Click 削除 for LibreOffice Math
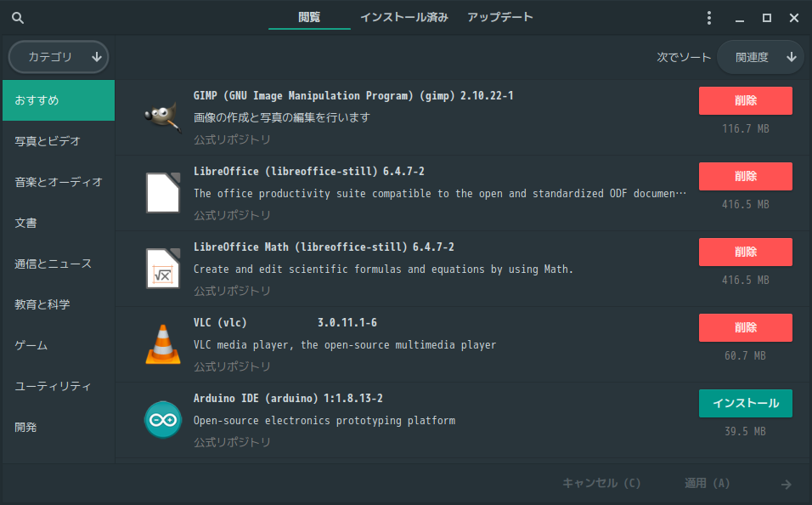The image size is (812, 505). point(745,252)
